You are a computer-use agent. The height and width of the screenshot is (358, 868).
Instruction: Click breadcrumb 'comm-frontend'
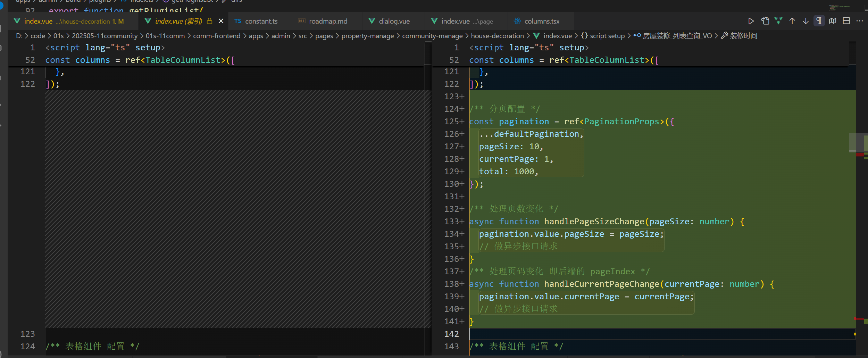pyautogui.click(x=217, y=36)
